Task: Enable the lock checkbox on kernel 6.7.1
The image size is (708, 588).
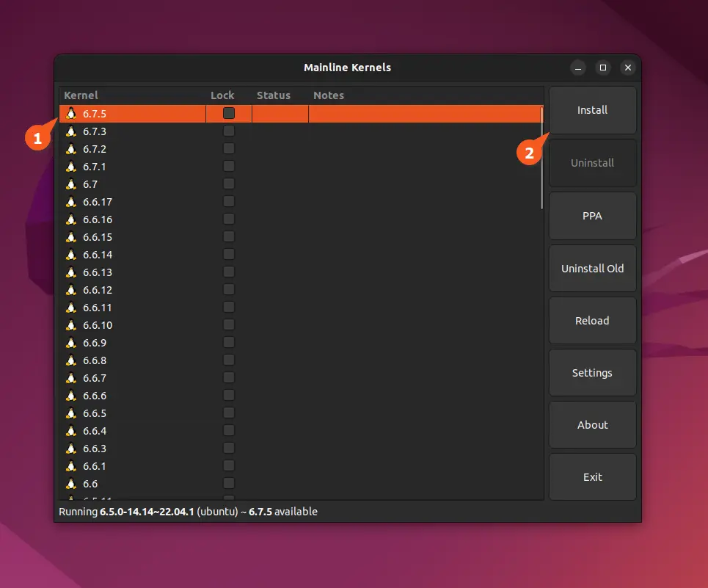Action: click(229, 167)
